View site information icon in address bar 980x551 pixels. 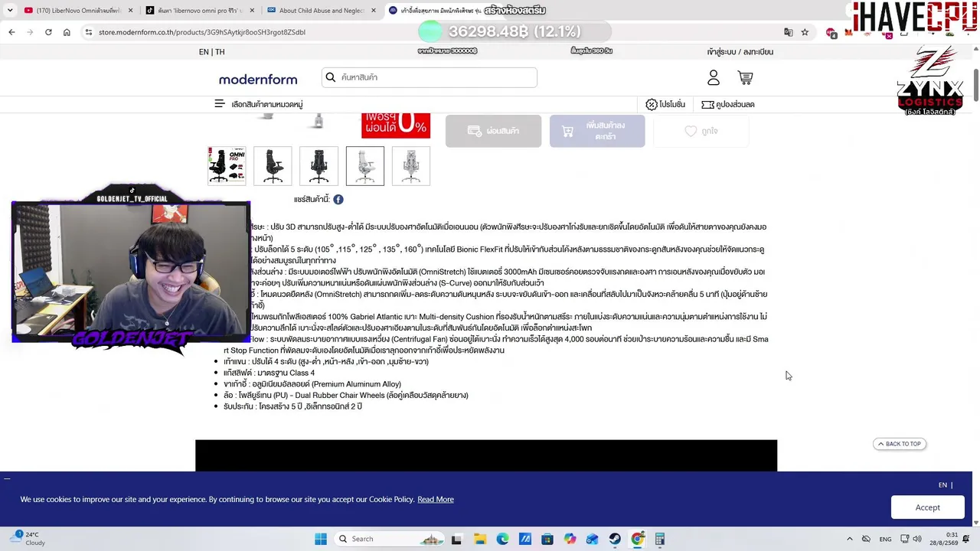[x=89, y=32]
